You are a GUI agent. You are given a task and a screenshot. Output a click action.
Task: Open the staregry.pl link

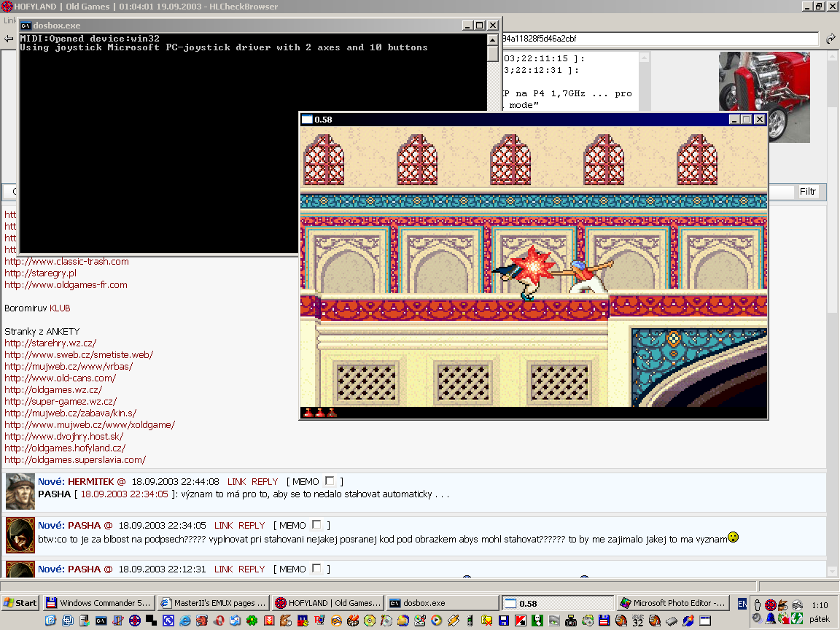click(x=40, y=273)
